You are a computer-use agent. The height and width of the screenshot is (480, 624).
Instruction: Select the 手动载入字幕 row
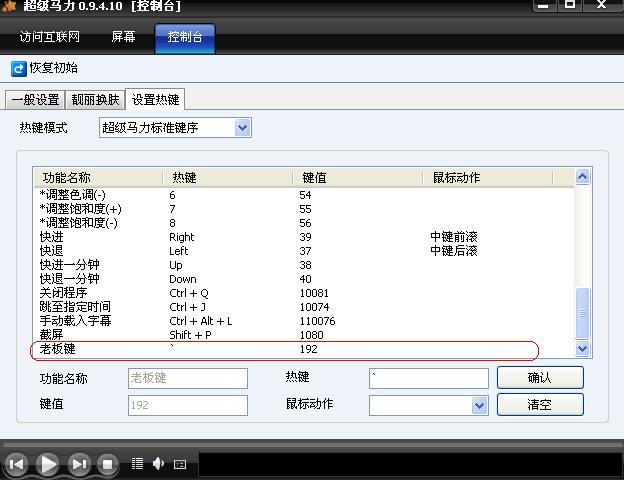(x=304, y=321)
